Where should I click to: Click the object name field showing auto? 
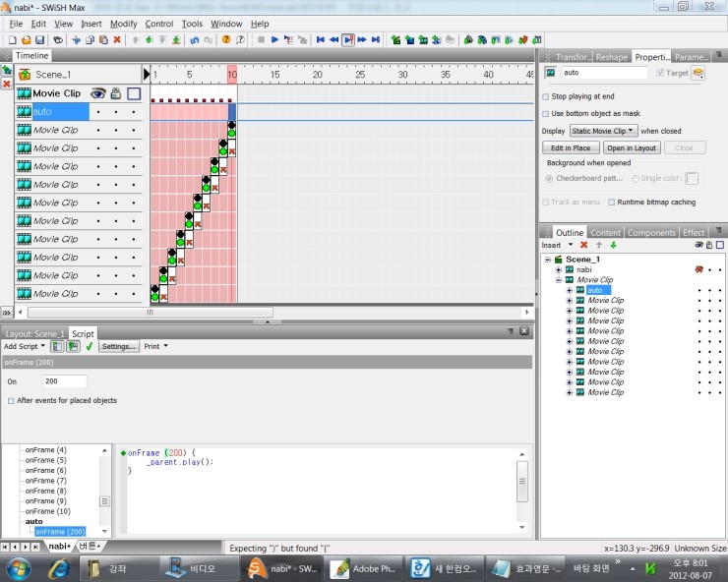point(604,73)
